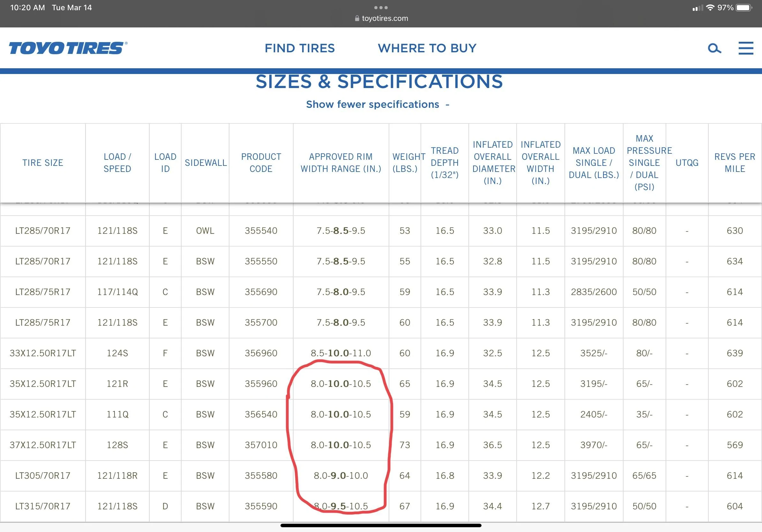Tap revs per mile value 630
Viewport: 762px width, 532px height.
[x=735, y=231]
